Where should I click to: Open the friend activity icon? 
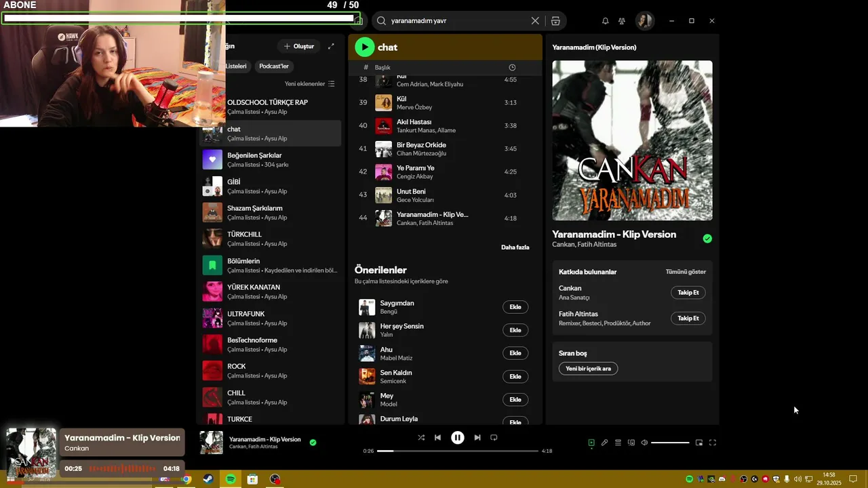[622, 21]
